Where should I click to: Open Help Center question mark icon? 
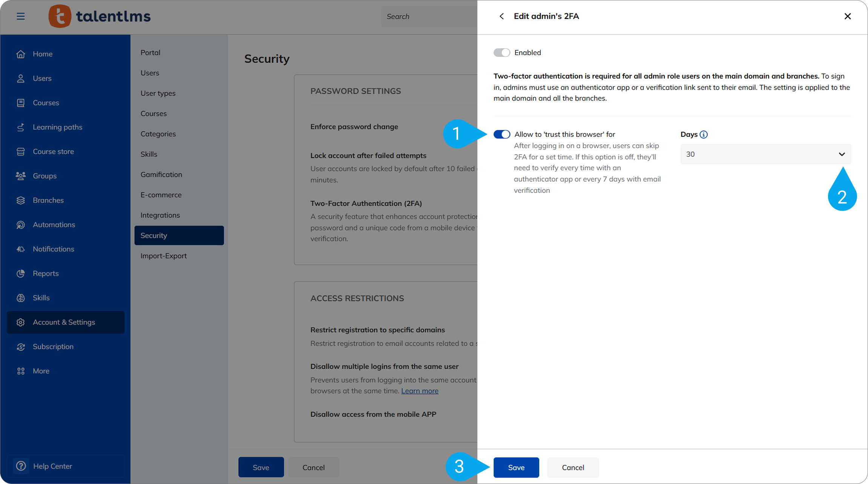21,466
